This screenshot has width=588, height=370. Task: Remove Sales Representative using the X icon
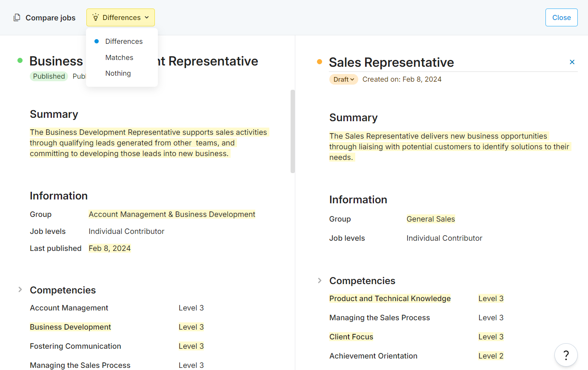[x=572, y=62]
